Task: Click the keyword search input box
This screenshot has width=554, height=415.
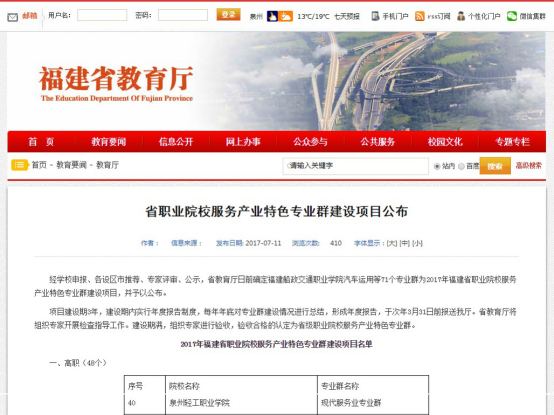Action: point(355,166)
